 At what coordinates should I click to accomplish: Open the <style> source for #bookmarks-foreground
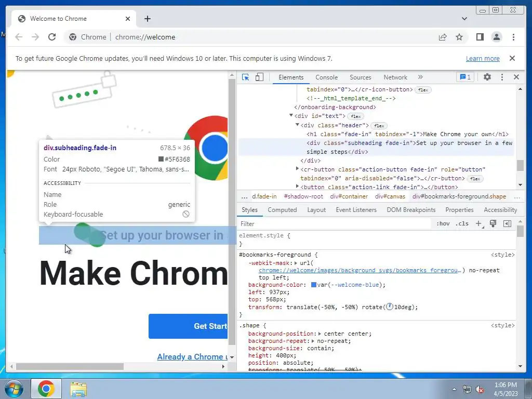(502, 255)
